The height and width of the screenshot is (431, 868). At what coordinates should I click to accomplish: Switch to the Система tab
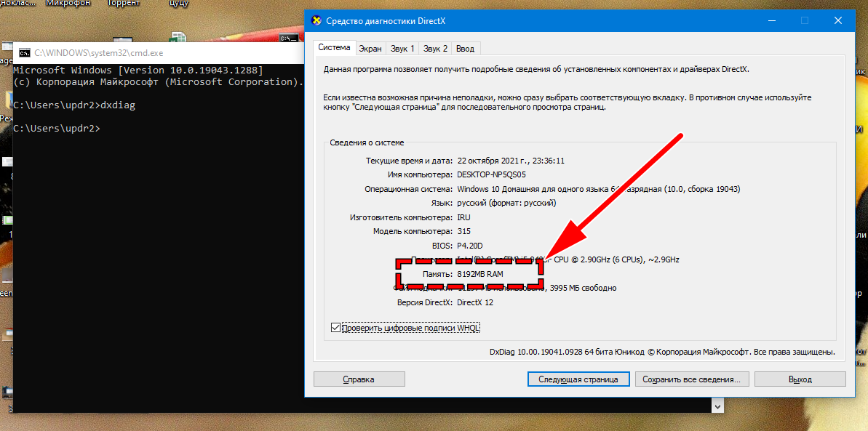point(334,47)
